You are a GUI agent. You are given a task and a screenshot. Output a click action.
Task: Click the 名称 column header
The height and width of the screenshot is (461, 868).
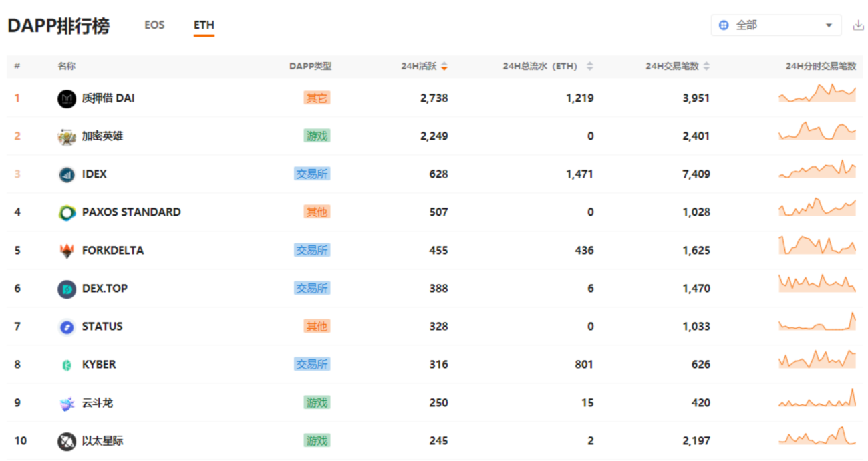coord(66,67)
